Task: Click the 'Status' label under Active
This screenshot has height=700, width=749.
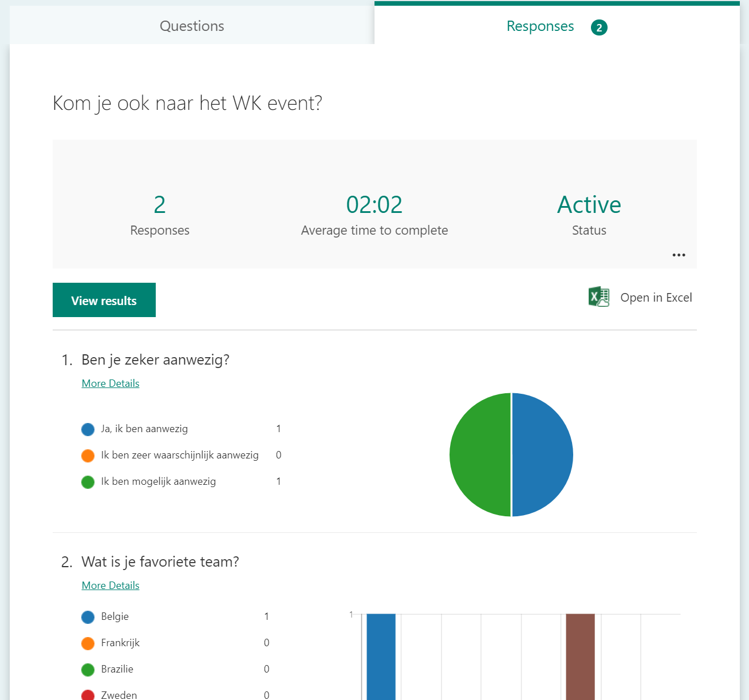Action: pos(589,230)
